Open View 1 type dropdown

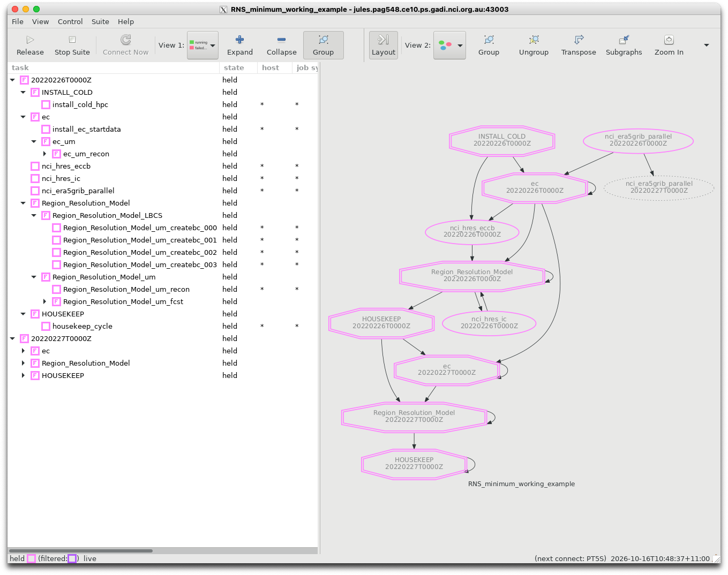(202, 45)
